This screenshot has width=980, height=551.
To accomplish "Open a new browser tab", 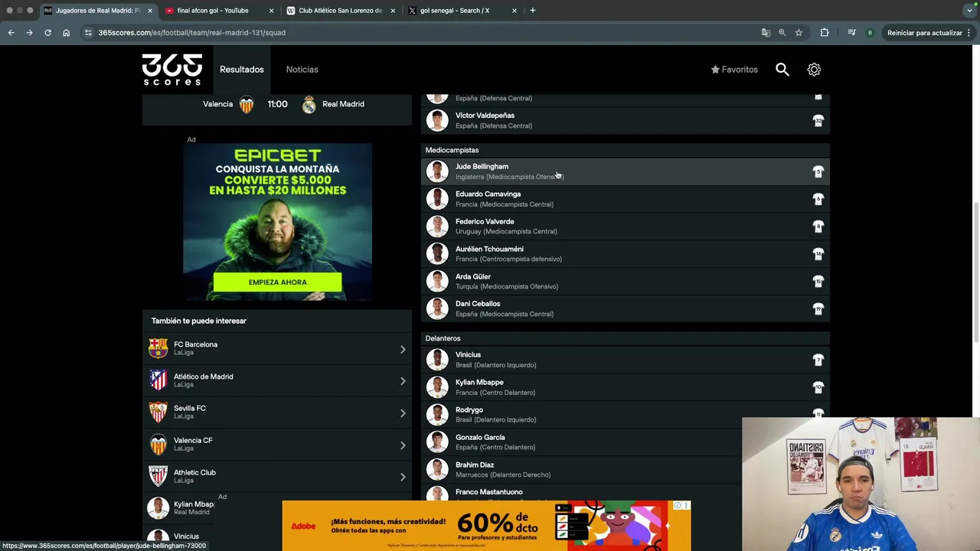I will coord(533,11).
